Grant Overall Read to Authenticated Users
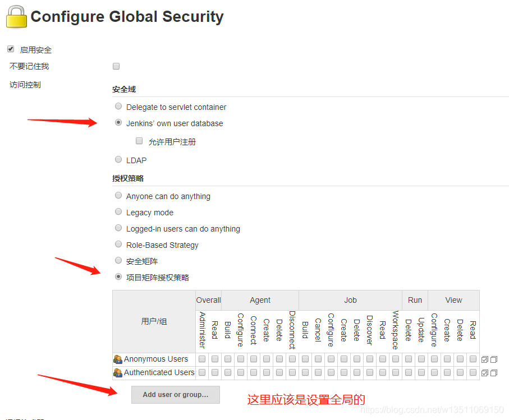This screenshot has height=420, width=509. [215, 372]
